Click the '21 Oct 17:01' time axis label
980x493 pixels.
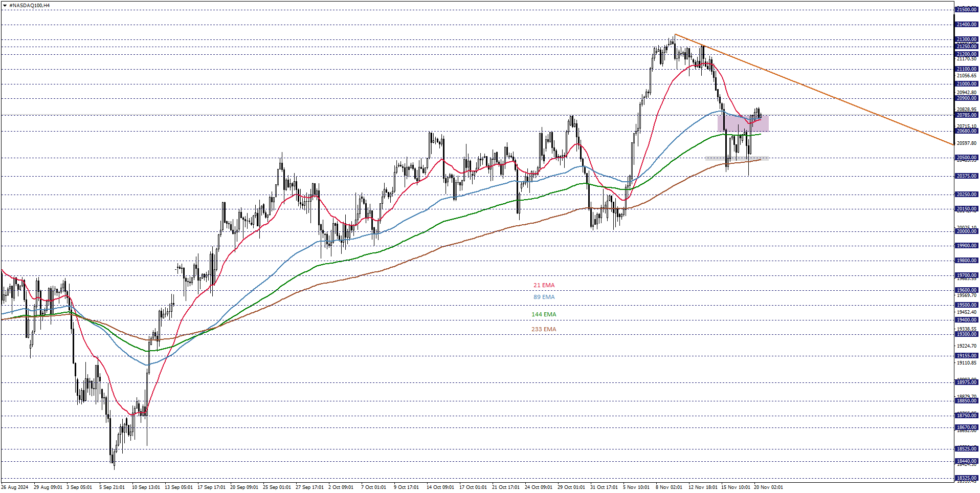pyautogui.click(x=506, y=487)
